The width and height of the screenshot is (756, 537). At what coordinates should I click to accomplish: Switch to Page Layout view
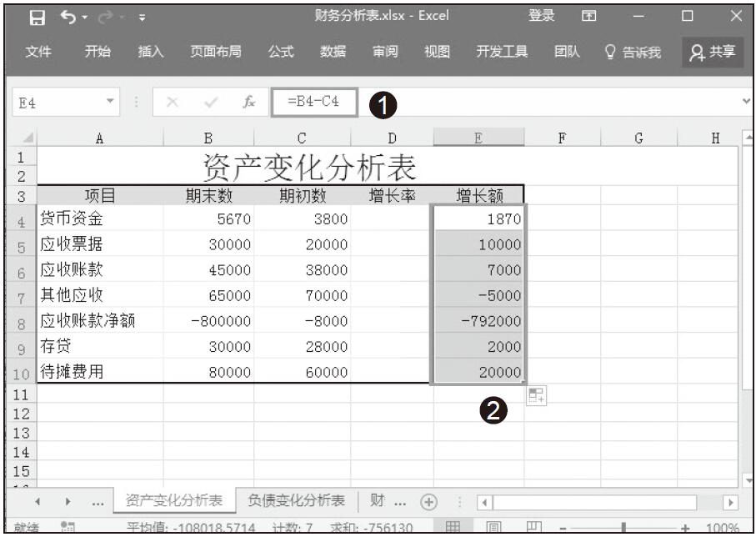point(494,529)
